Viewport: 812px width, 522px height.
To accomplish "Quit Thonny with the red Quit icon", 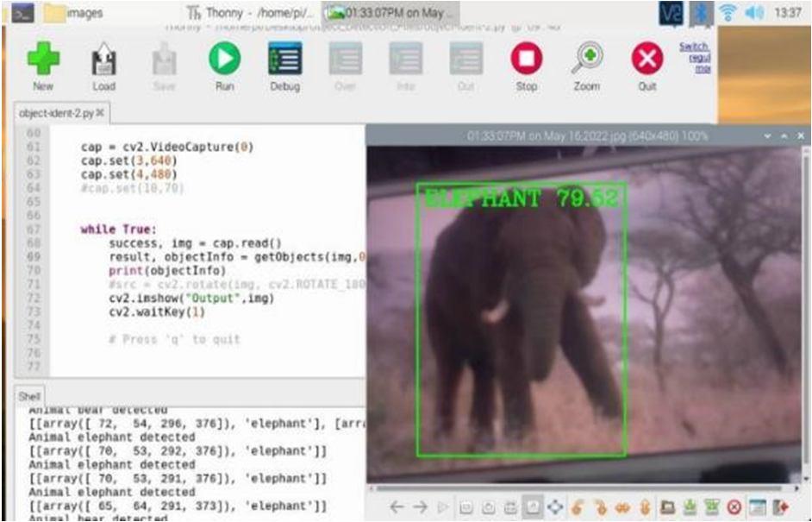I will coord(646,58).
